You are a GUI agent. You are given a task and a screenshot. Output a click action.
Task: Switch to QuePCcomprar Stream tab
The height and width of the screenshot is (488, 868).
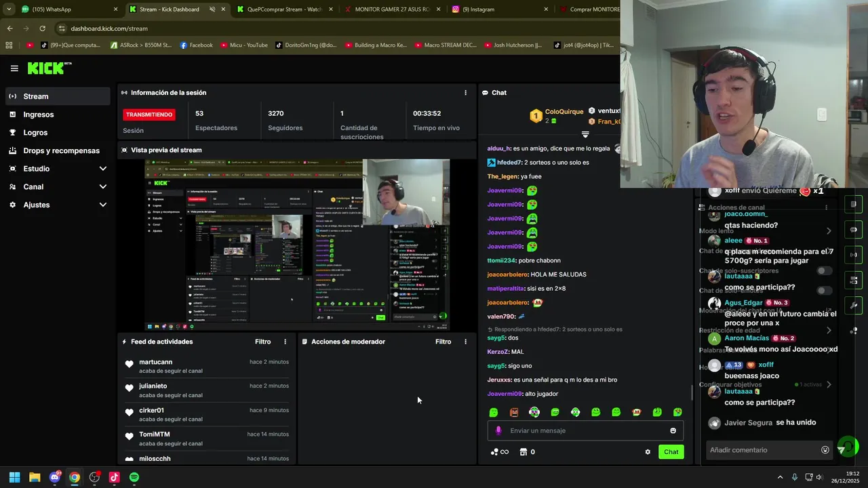pyautogui.click(x=285, y=9)
